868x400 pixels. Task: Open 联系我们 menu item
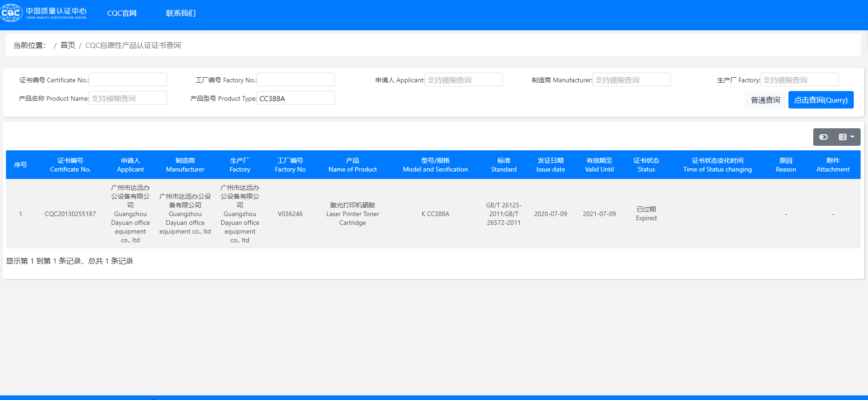click(x=181, y=13)
